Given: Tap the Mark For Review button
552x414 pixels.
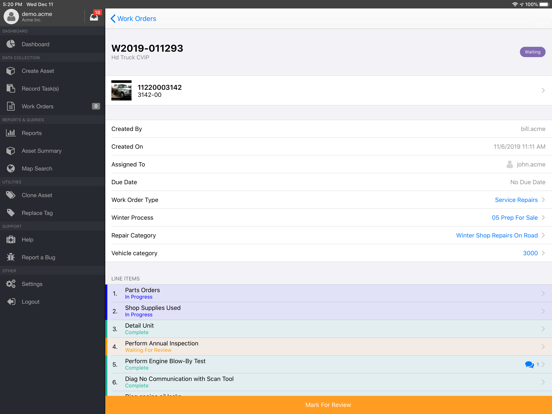Looking at the screenshot, I should coord(328,405).
